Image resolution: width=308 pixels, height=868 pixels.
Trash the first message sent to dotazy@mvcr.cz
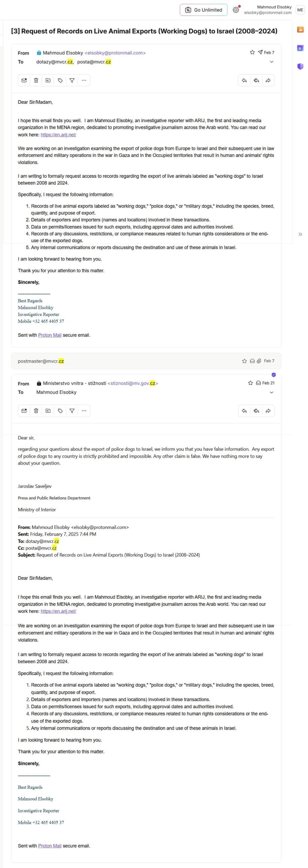36,80
